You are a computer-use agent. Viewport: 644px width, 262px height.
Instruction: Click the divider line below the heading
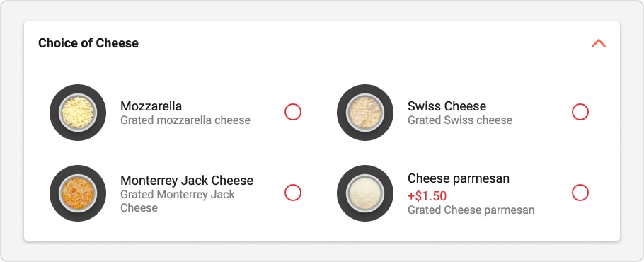click(x=322, y=62)
